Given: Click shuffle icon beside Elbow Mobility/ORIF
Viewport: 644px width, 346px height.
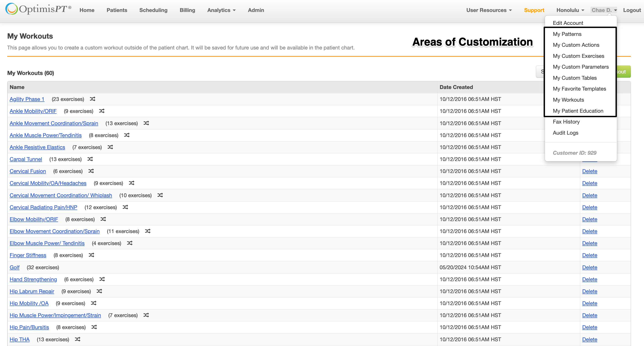Looking at the screenshot, I should (x=103, y=219).
